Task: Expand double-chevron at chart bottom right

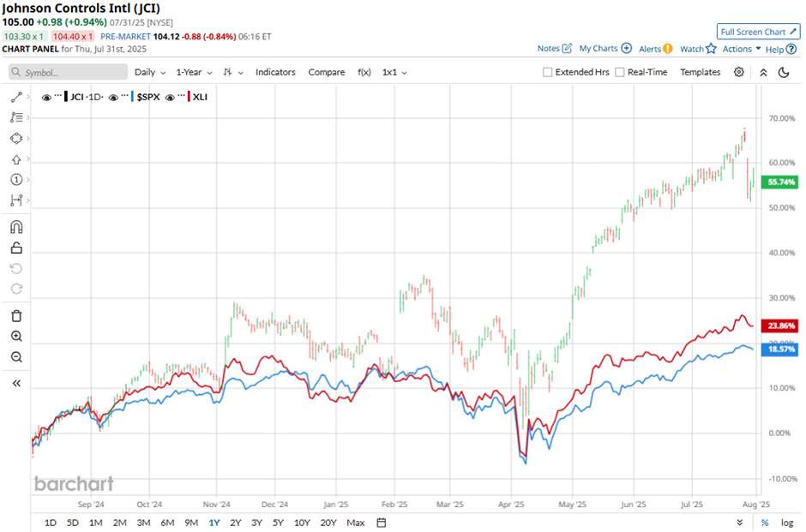Action: pyautogui.click(x=740, y=523)
